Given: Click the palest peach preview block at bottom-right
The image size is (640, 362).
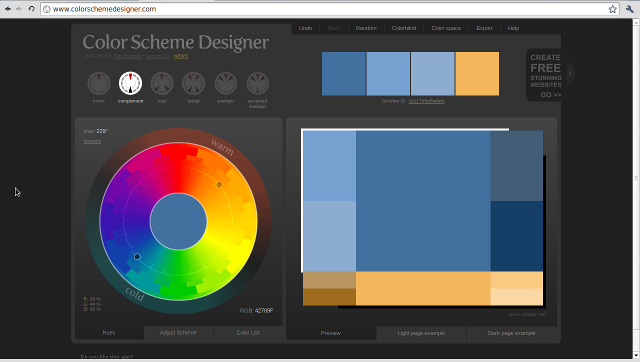Looking at the screenshot, I should 516,297.
